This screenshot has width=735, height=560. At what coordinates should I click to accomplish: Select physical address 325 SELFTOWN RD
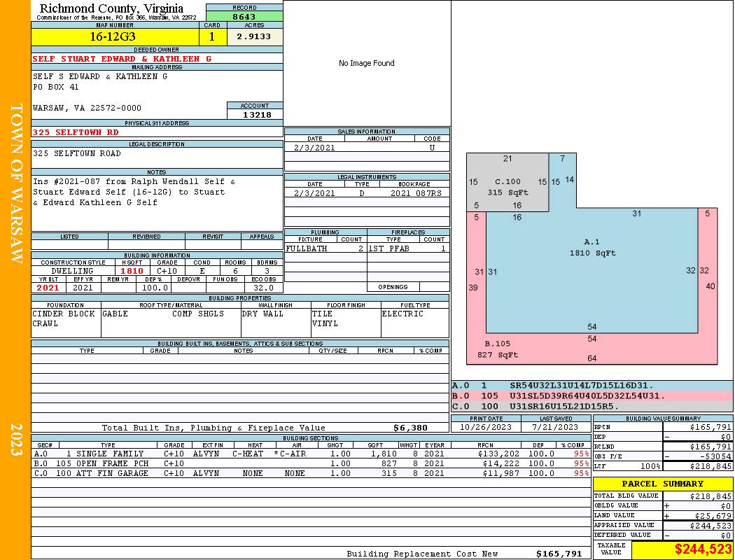point(76,132)
